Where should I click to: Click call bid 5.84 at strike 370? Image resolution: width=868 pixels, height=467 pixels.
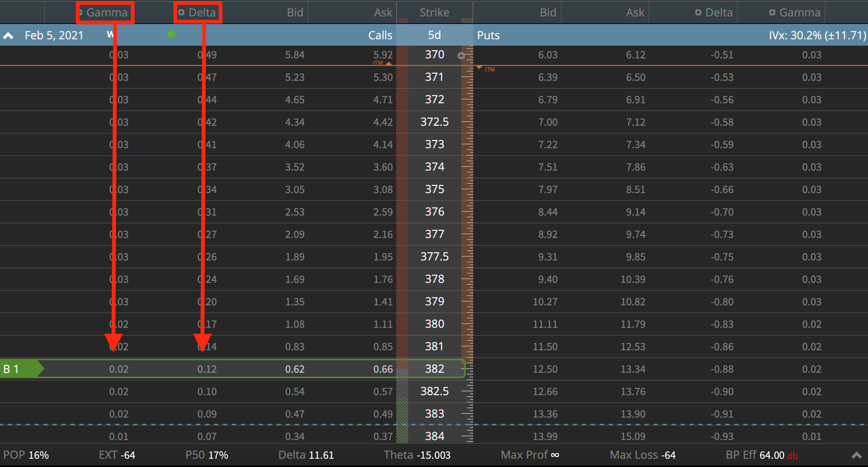tap(295, 55)
